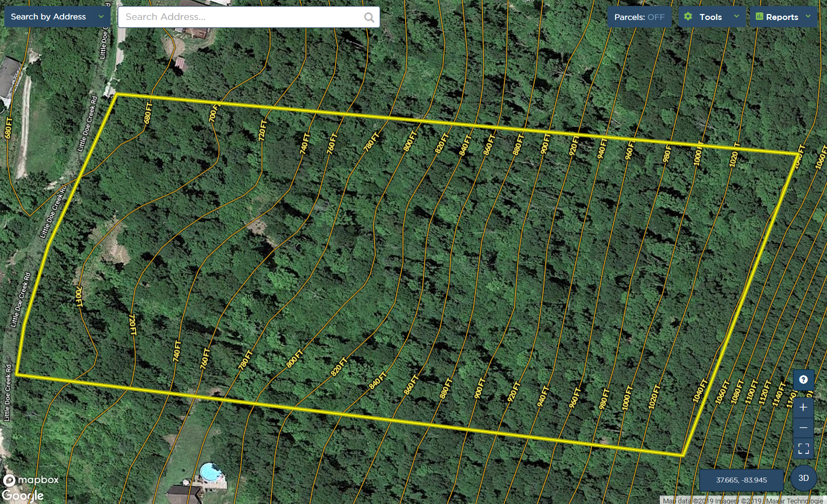Enter fullscreen map view
This screenshot has width=827, height=504.
tap(803, 448)
